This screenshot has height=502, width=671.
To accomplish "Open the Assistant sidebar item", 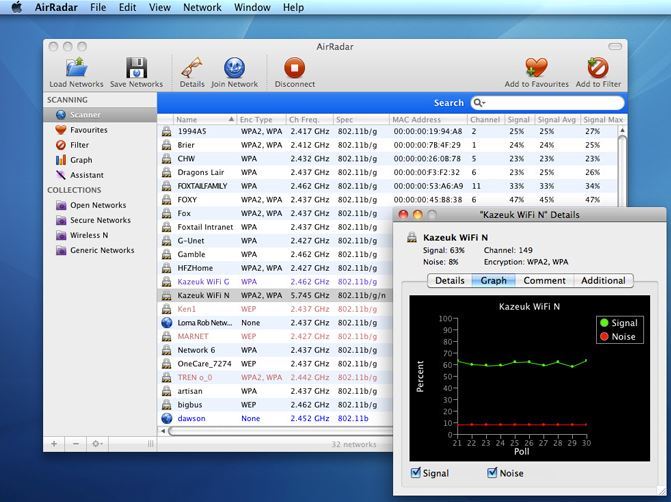I will point(100,175).
